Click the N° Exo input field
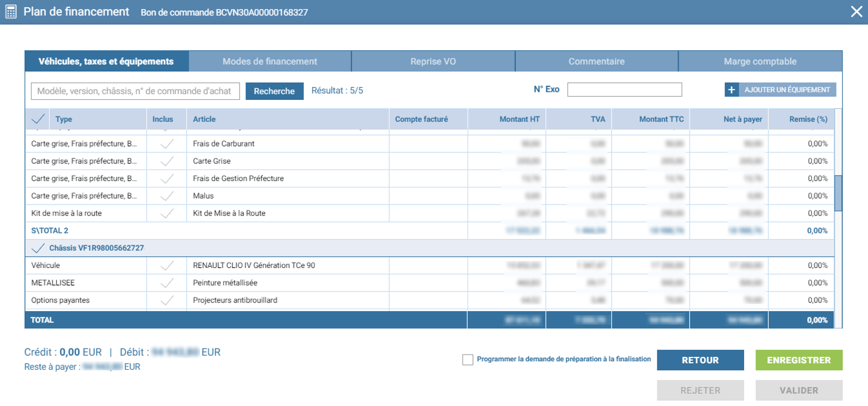The height and width of the screenshot is (406, 868). point(624,90)
